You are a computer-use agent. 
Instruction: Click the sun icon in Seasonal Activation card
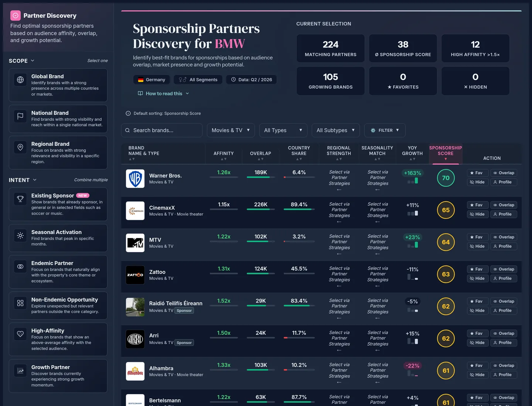(20, 235)
